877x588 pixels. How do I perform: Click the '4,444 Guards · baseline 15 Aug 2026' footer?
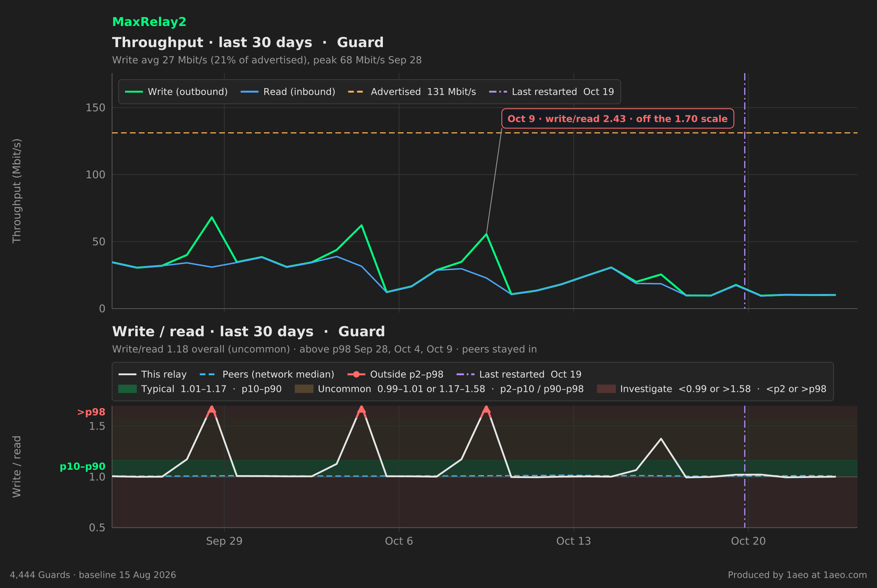click(93, 575)
